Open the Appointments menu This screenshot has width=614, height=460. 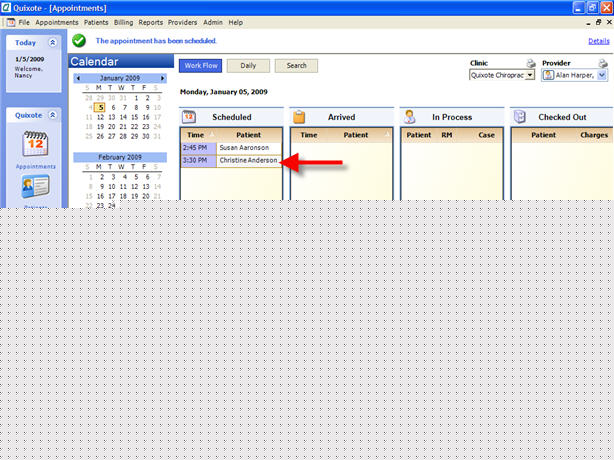(x=57, y=22)
